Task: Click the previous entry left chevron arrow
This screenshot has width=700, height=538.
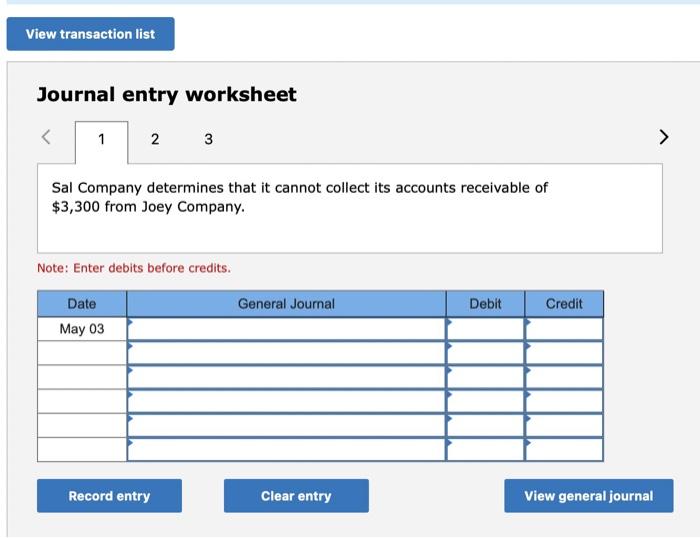Action: (x=46, y=137)
